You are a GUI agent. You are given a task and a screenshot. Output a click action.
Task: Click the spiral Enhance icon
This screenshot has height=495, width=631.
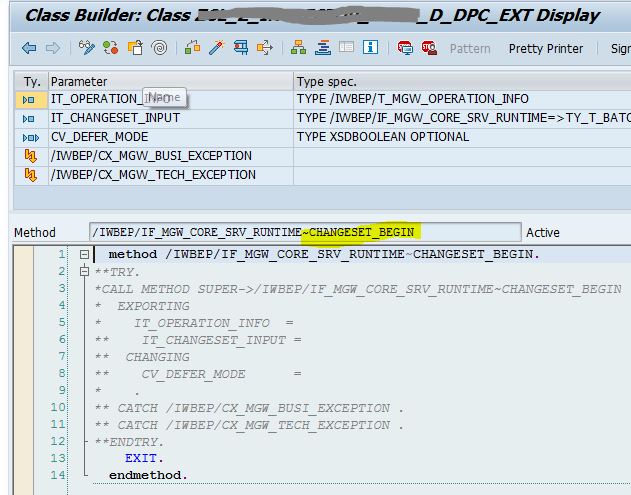[x=160, y=48]
